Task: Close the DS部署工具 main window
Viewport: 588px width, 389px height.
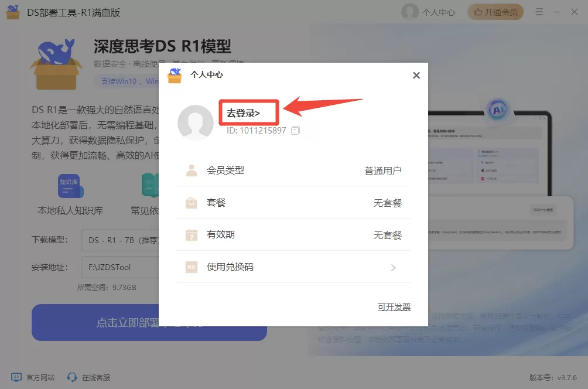Action: 575,12
